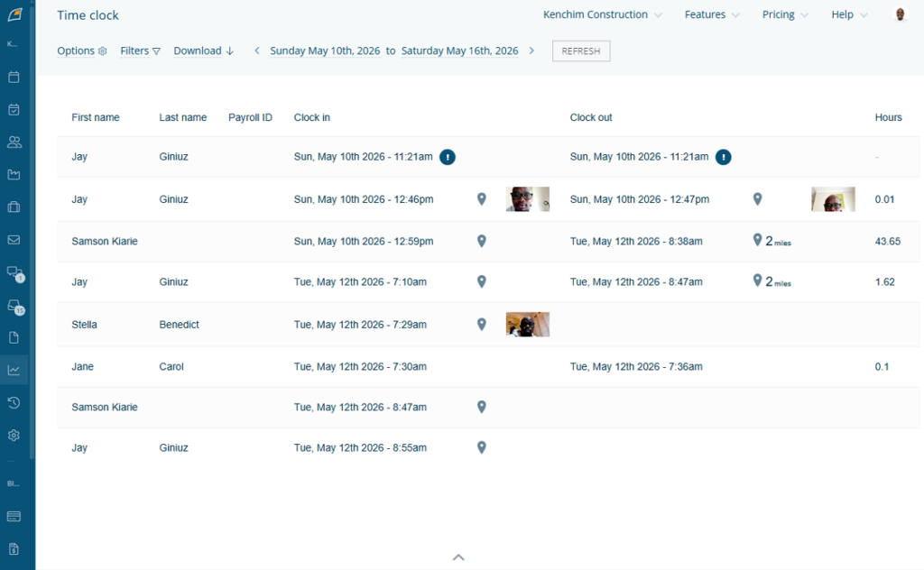Image resolution: width=924 pixels, height=570 pixels.
Task: Click the 43.65 hours value
Action: (888, 241)
